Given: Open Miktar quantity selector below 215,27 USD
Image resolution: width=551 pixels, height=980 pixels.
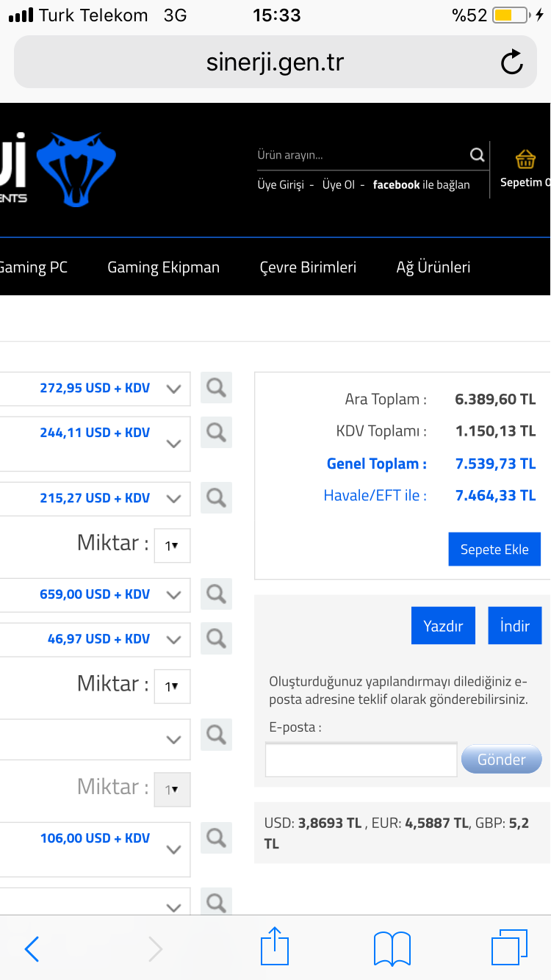Looking at the screenshot, I should [173, 546].
